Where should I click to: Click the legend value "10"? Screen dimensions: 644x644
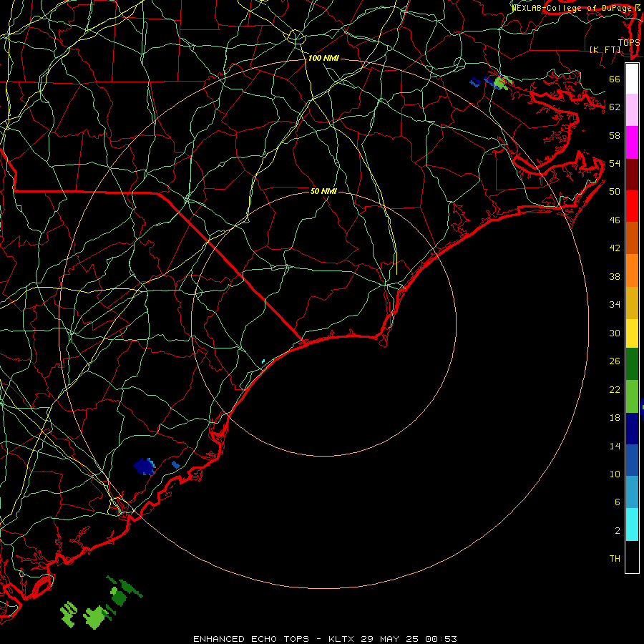tap(615, 474)
